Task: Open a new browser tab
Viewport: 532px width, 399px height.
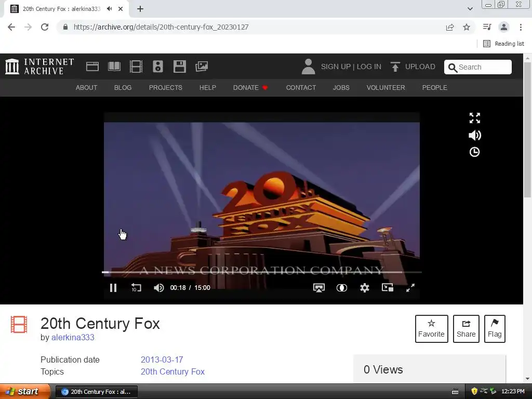Action: pyautogui.click(x=140, y=9)
